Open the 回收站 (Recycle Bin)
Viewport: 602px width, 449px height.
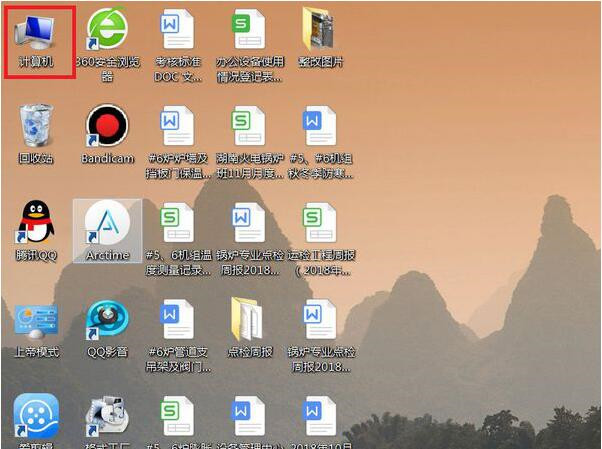pyautogui.click(x=36, y=127)
